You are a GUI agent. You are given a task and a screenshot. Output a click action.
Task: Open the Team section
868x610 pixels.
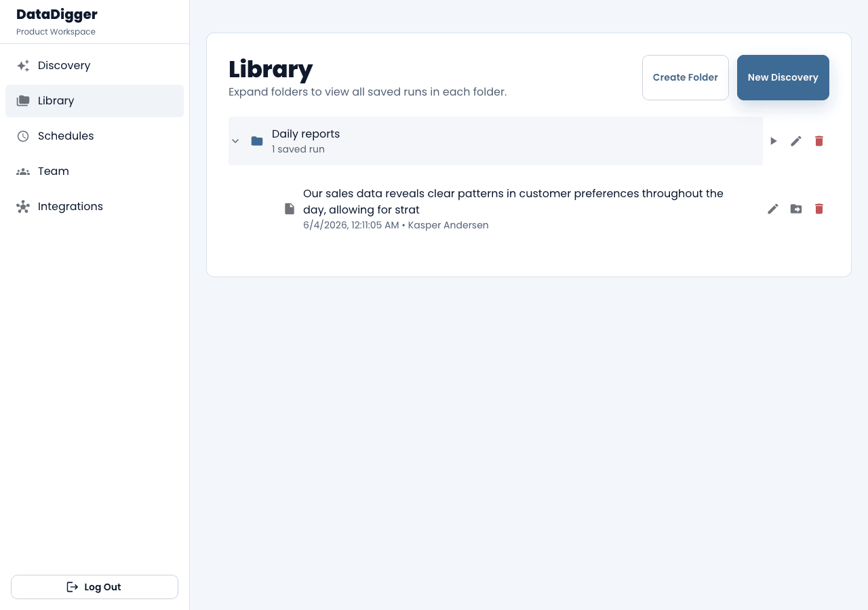(x=94, y=171)
